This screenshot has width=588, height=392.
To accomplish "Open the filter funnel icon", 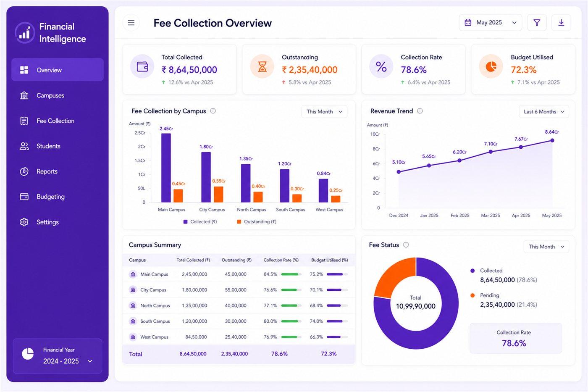I will click(537, 23).
